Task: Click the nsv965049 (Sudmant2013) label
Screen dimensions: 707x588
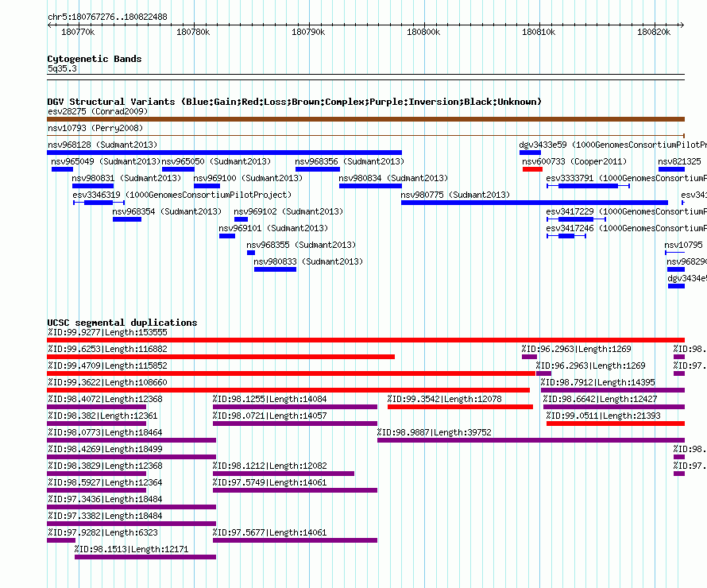Action: click(x=106, y=161)
